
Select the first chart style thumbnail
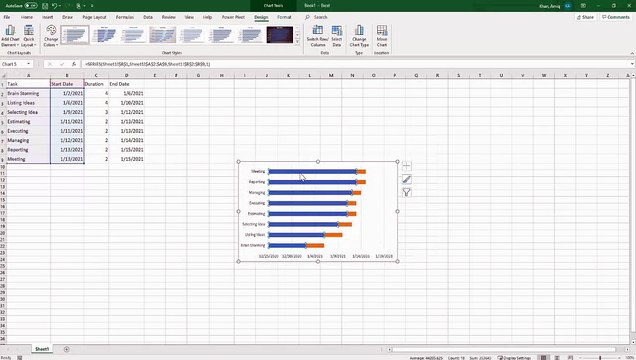point(75,35)
